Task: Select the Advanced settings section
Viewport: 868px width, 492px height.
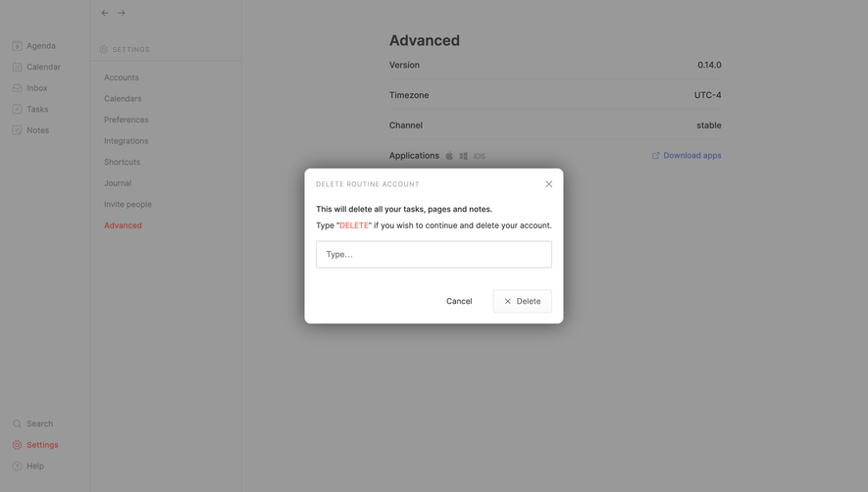Action: 123,225
